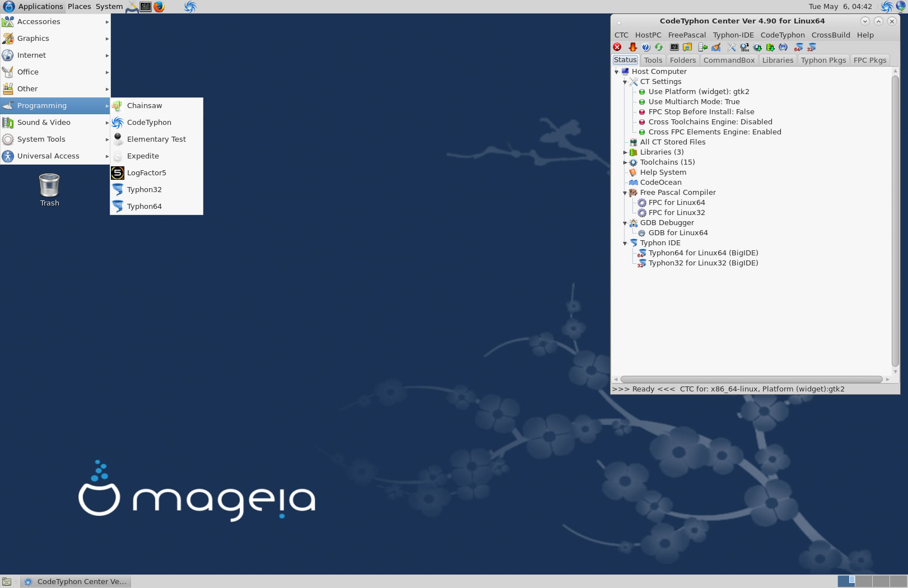Select CodeOcean in the tree
This screenshot has width=908, height=588.
661,183
